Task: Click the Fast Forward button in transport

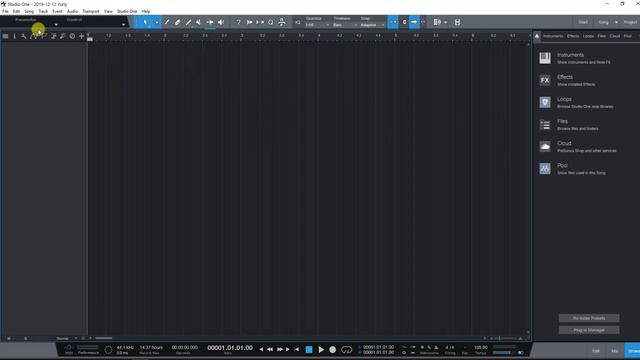Action: tap(280, 349)
